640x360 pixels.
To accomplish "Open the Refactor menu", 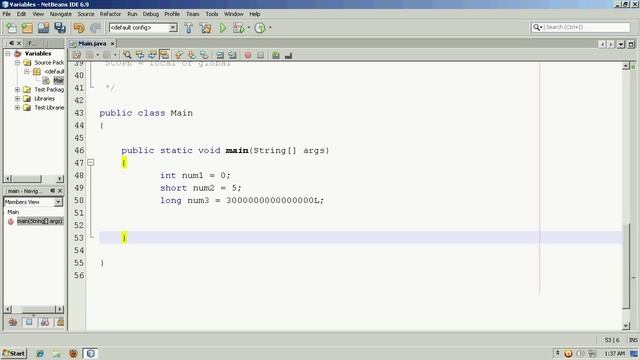I will click(110, 14).
